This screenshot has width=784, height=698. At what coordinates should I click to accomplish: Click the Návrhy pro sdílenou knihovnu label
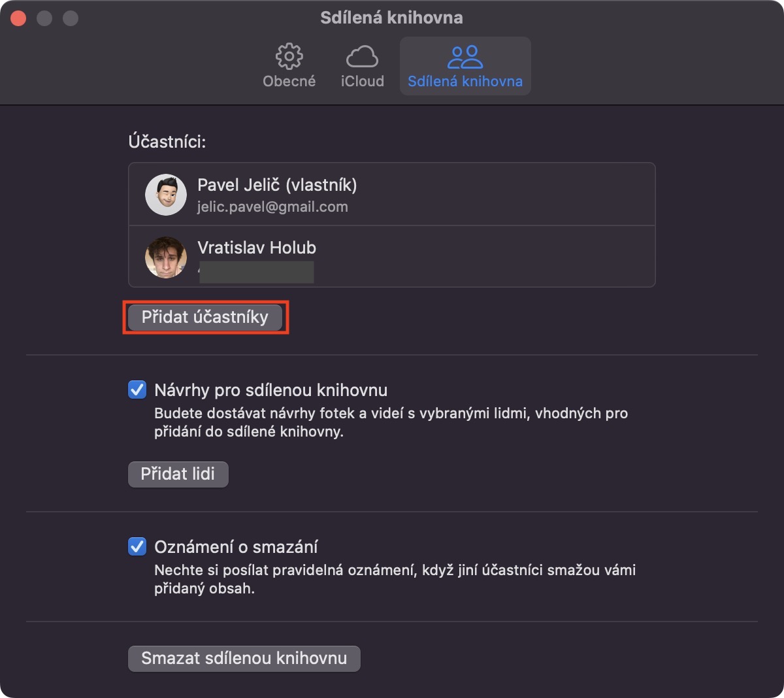[270, 390]
